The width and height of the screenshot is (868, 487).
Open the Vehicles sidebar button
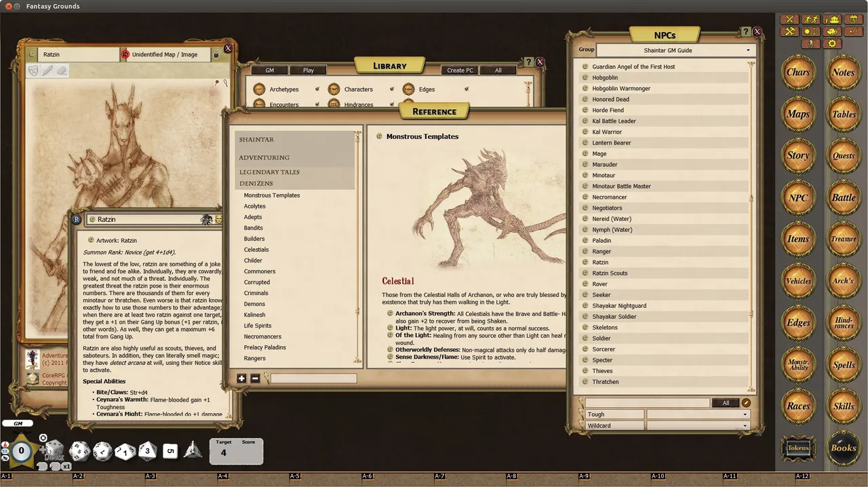tap(798, 281)
